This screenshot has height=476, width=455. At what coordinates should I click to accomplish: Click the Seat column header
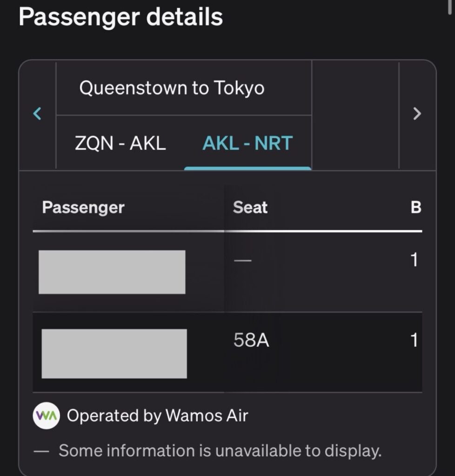point(250,207)
